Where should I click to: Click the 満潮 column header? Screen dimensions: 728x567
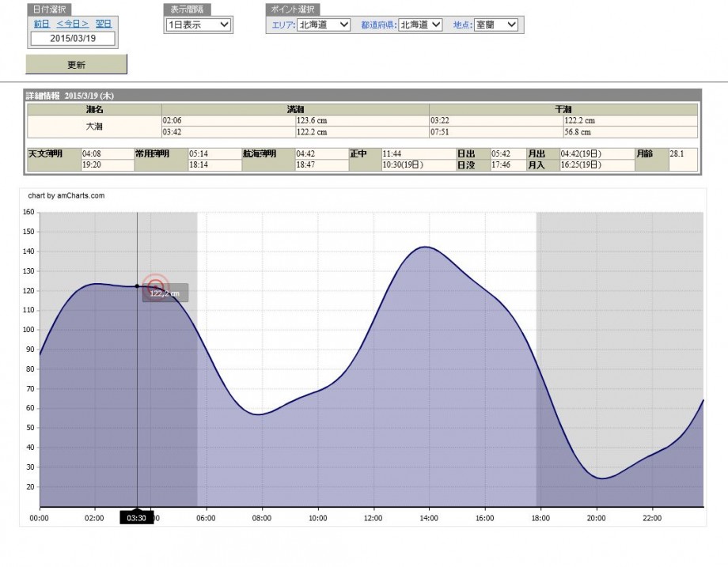[x=295, y=109]
